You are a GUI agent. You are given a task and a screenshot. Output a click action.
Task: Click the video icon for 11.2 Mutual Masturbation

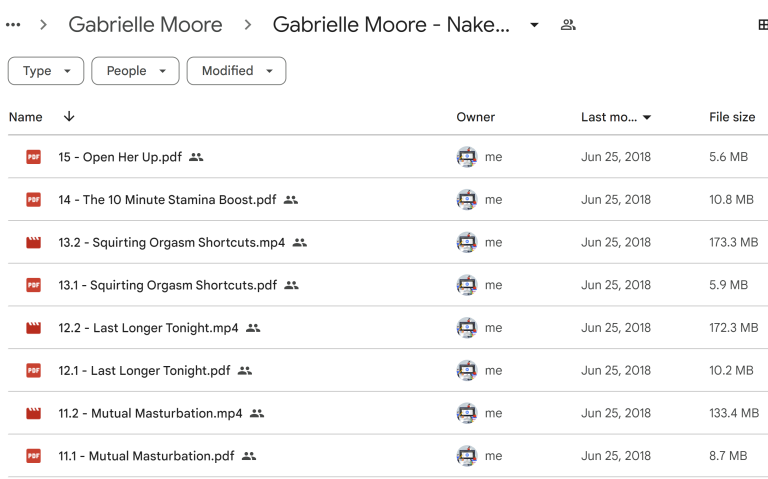point(34,413)
